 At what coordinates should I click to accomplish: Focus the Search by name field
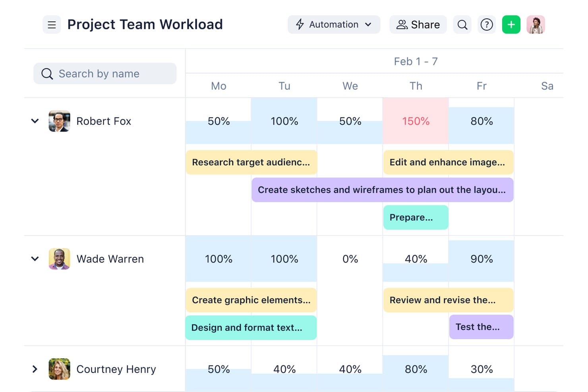click(x=105, y=73)
